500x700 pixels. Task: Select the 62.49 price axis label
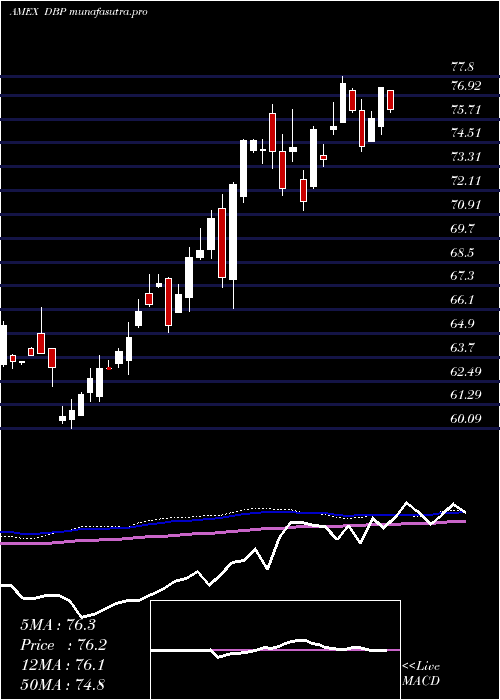coord(466,371)
